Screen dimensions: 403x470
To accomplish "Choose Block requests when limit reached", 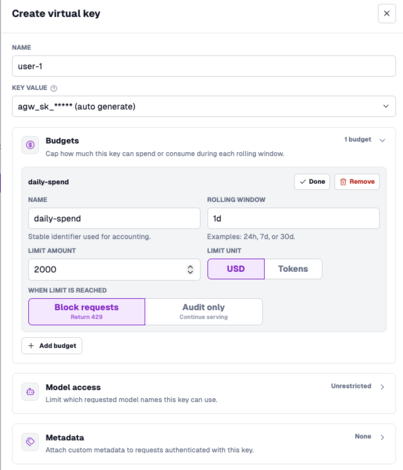I will click(x=87, y=312).
